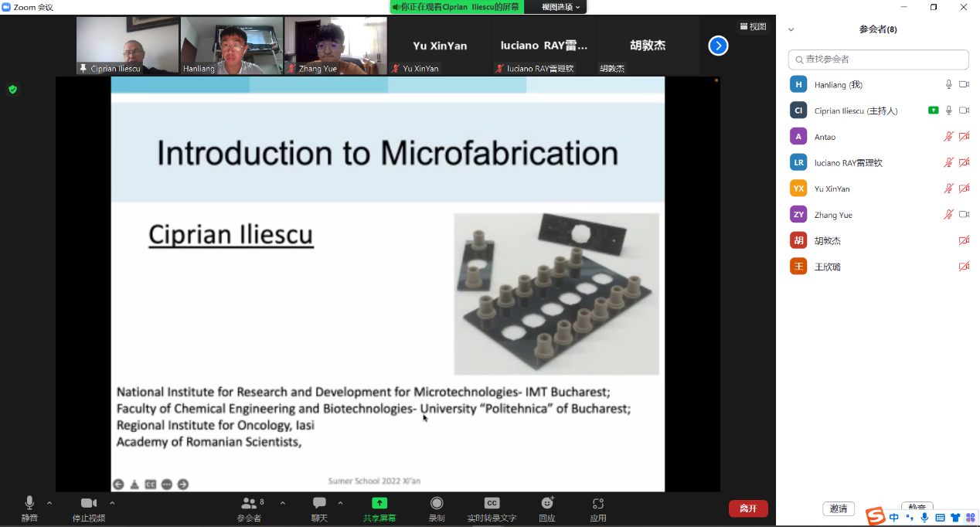Screen dimensions: 980x527
Task: Open the apps (应用) icon
Action: (597, 503)
